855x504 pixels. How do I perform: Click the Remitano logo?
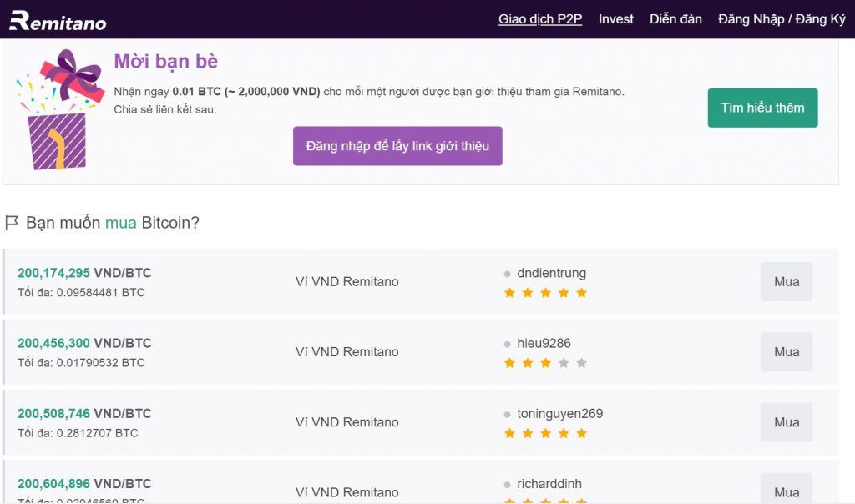click(58, 20)
